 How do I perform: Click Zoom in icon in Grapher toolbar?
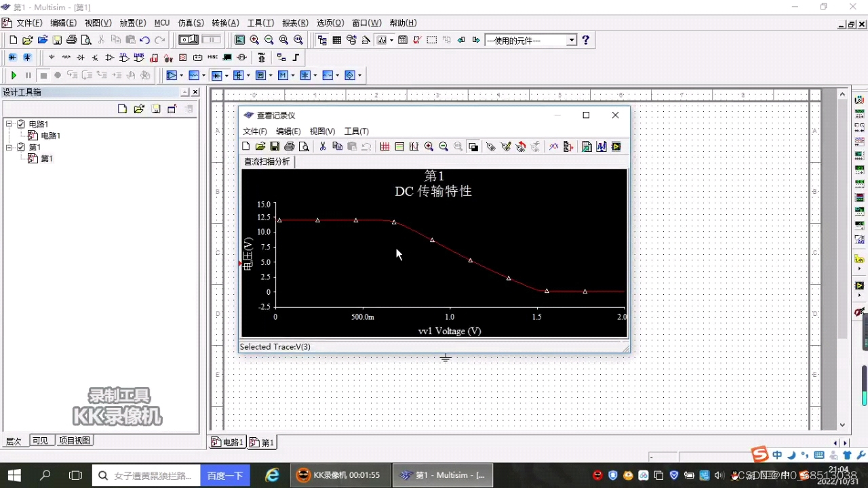(429, 146)
